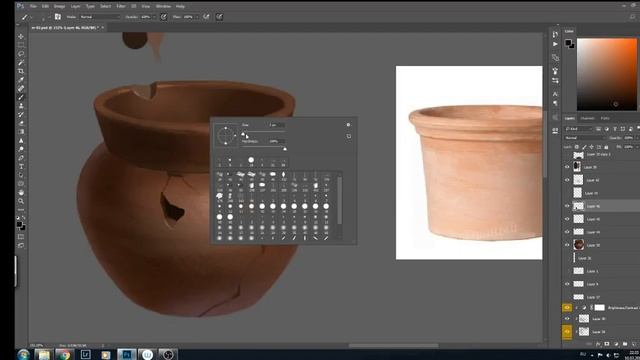
Task: Select the Brush tool in toolbar
Action: click(x=21, y=97)
